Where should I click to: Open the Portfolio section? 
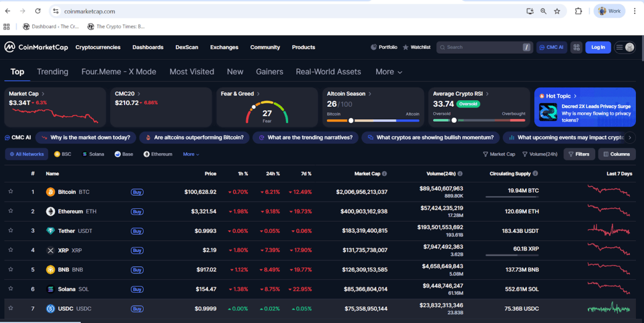pos(384,47)
